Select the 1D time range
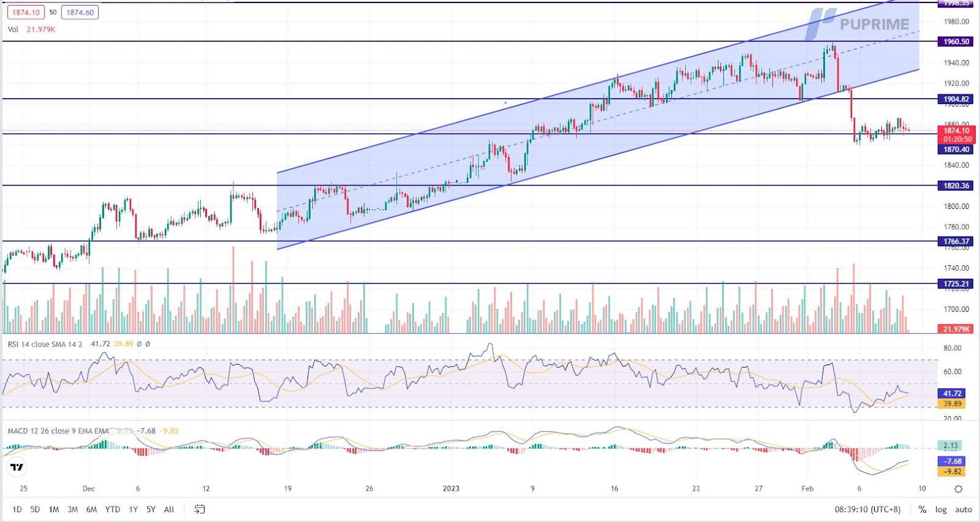Viewport: 980px width, 522px height. [x=17, y=509]
